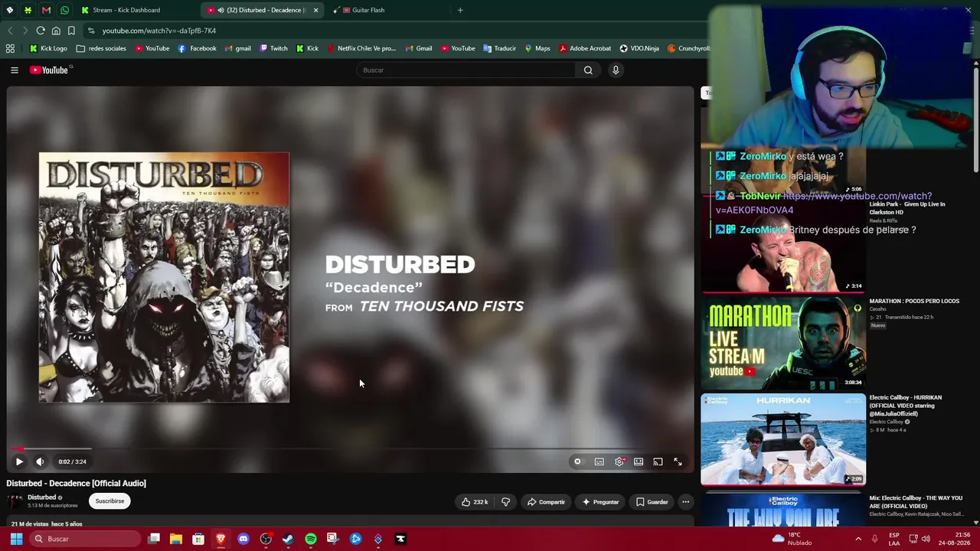Dislike the Decadence video
This screenshot has height=551, width=980.
[505, 502]
